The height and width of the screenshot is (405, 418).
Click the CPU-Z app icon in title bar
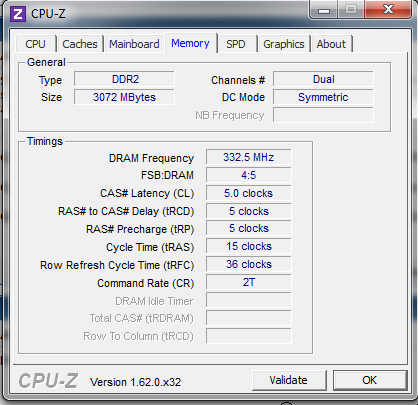pos(18,14)
